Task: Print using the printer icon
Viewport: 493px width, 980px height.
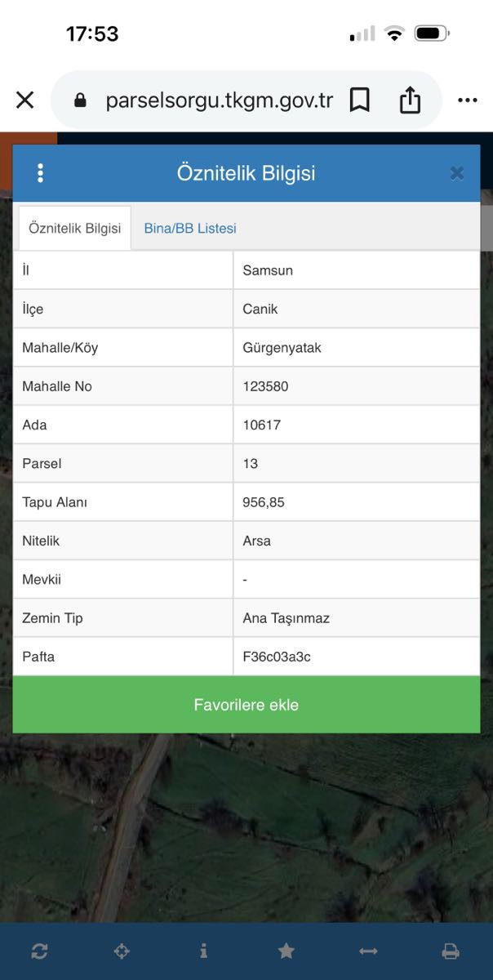Action: (x=451, y=951)
